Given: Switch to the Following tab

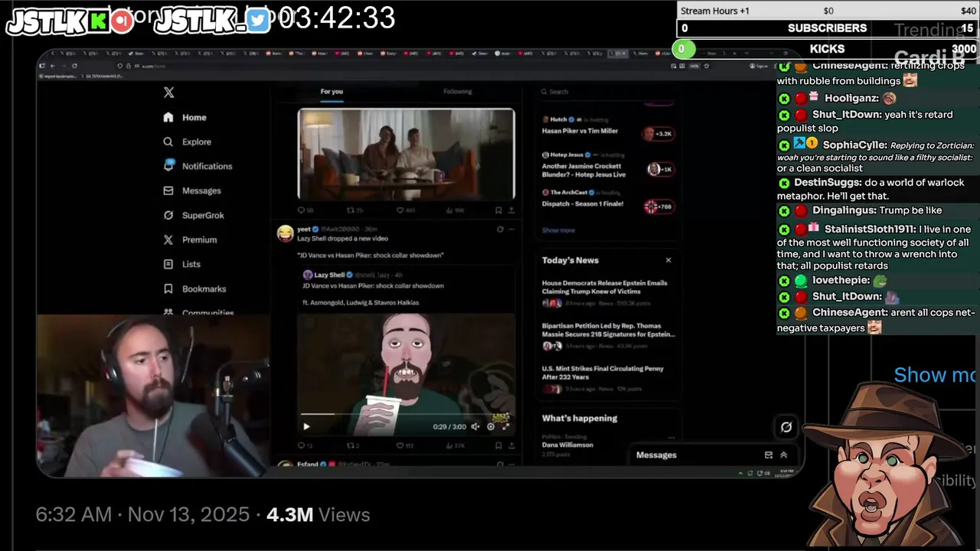Looking at the screenshot, I should [457, 91].
